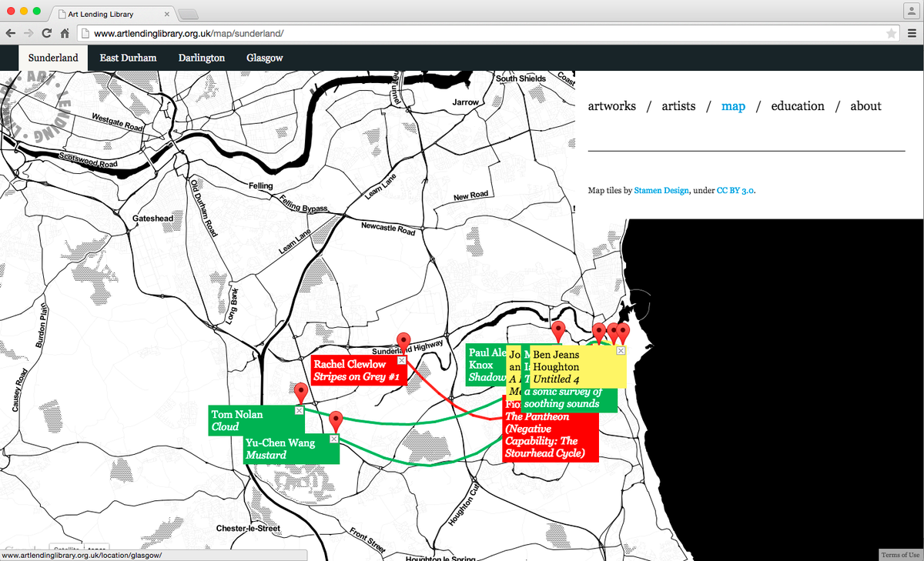Close the Rachel Clewlow popup
Image resolution: width=924 pixels, height=561 pixels.
click(x=401, y=360)
